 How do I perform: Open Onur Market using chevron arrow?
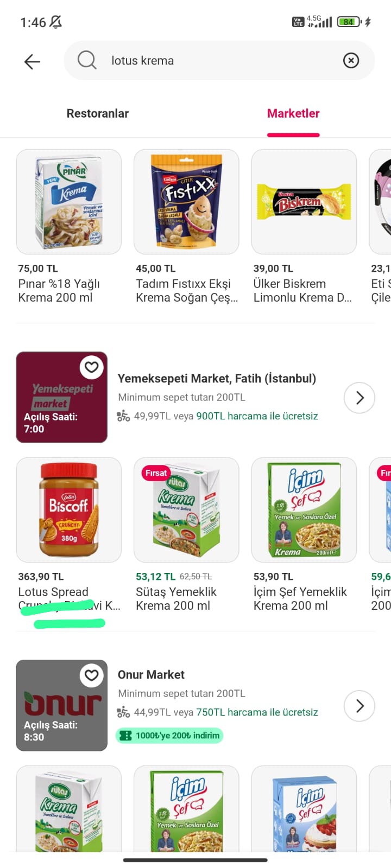[360, 706]
